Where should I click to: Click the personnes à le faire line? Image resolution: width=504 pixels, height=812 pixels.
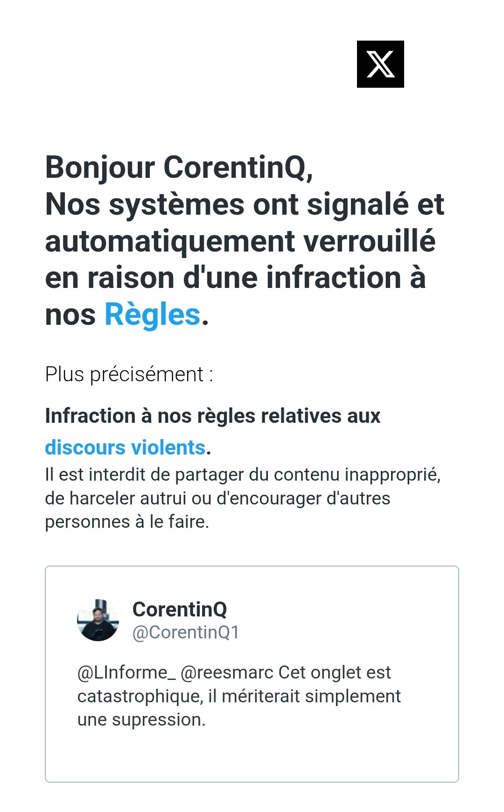pos(127,522)
